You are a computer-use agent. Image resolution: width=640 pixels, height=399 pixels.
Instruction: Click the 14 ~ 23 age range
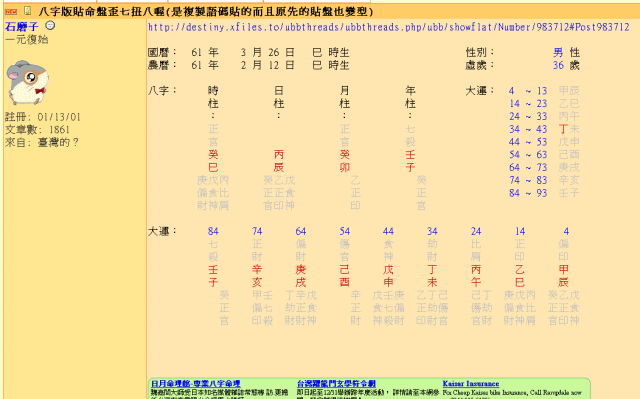point(527,103)
